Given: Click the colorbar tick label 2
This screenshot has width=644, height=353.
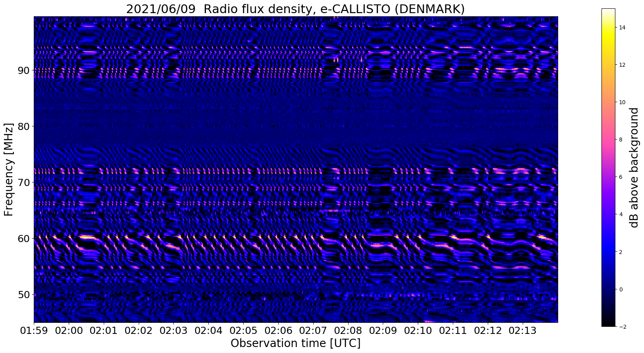Looking at the screenshot, I should coord(620,252).
